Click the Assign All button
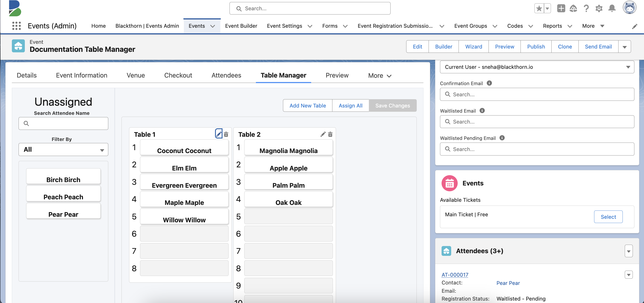This screenshot has width=644, height=303. 350,106
